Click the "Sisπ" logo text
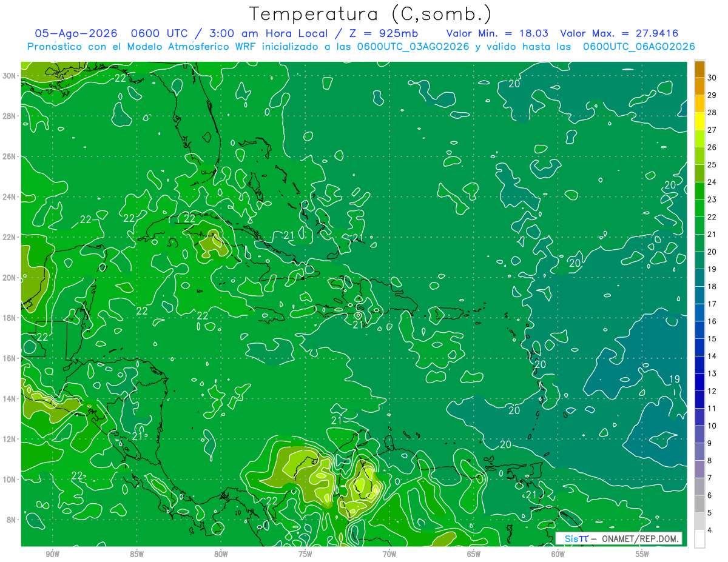The width and height of the screenshot is (728, 562). [576, 538]
